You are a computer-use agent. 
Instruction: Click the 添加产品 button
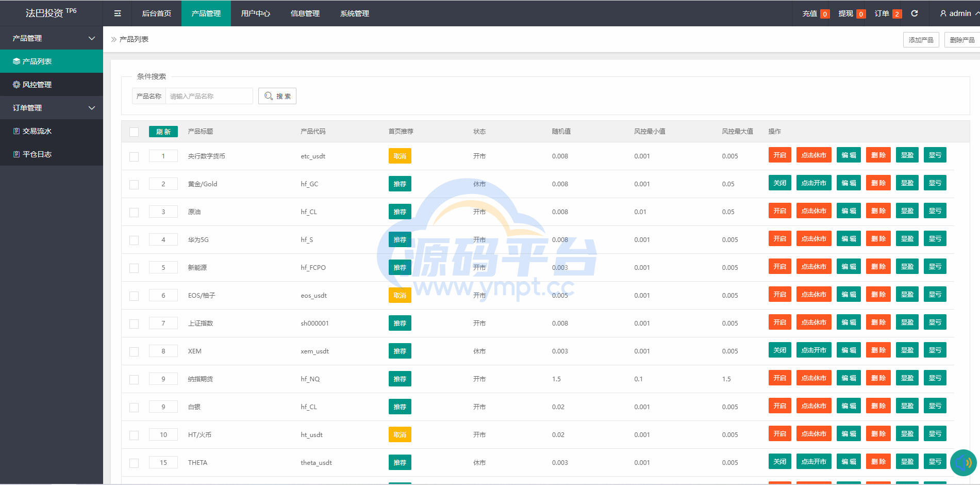click(x=921, y=40)
